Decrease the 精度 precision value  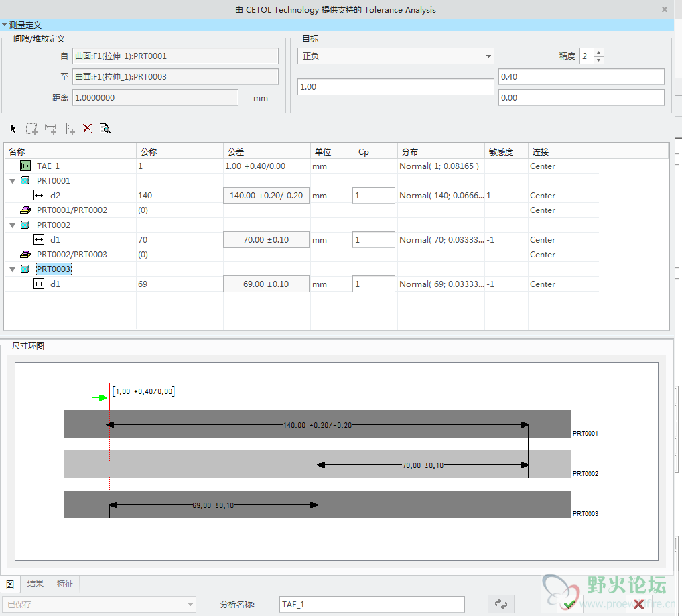(x=599, y=60)
